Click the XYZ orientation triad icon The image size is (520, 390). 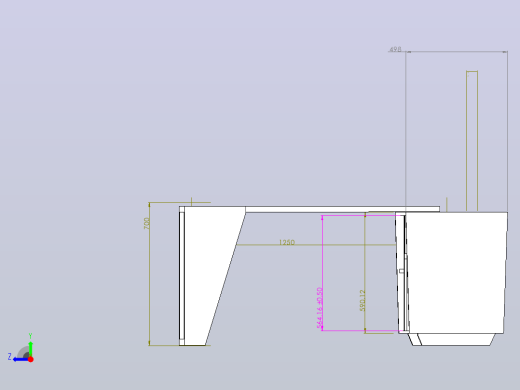point(21,348)
